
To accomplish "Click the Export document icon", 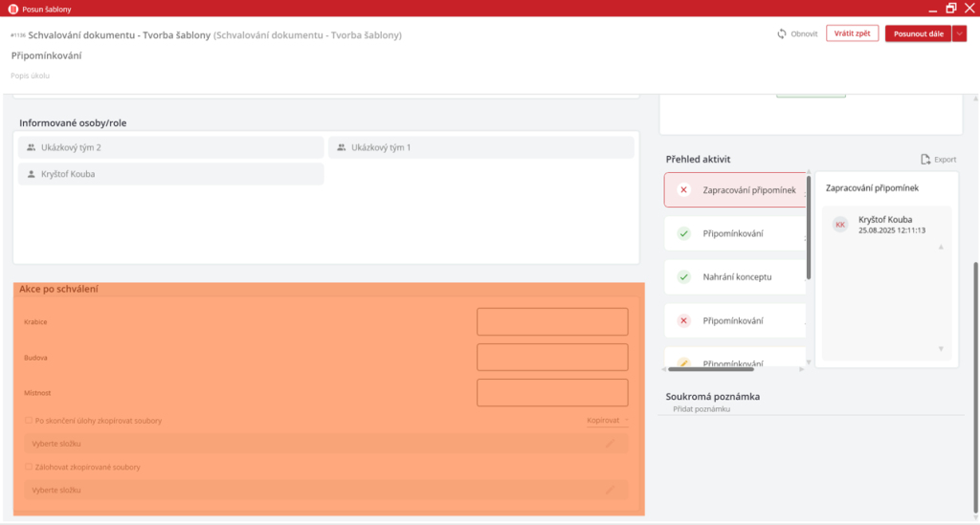I will 925,160.
